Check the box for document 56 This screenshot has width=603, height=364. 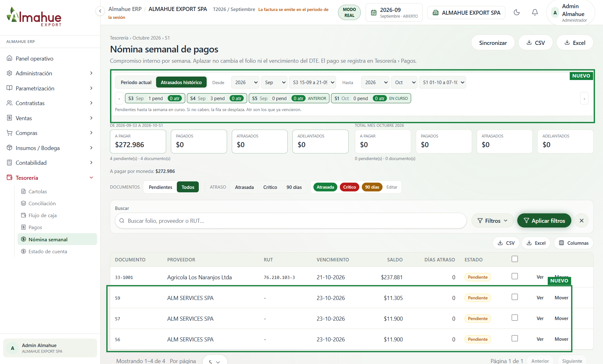coord(515,338)
